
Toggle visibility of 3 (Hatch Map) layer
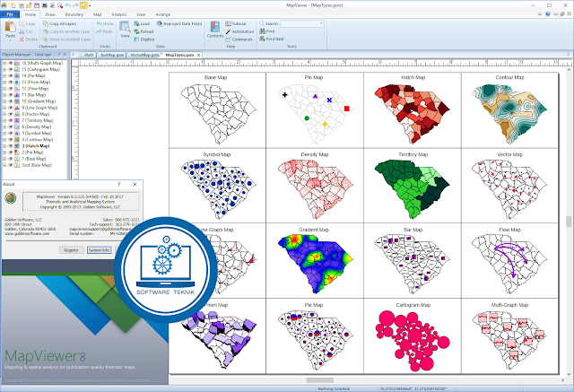pyautogui.click(x=10, y=146)
